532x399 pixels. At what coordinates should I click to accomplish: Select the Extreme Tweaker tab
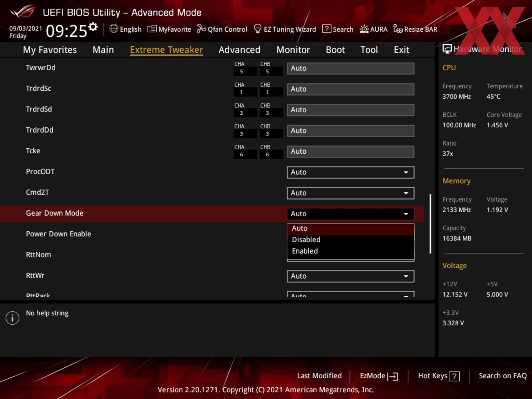[x=166, y=50]
